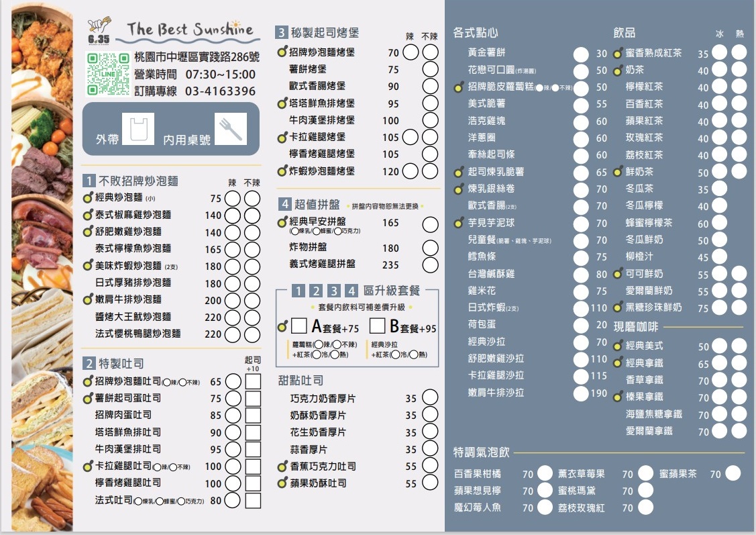Check the A套餐 checkbox

point(299,327)
